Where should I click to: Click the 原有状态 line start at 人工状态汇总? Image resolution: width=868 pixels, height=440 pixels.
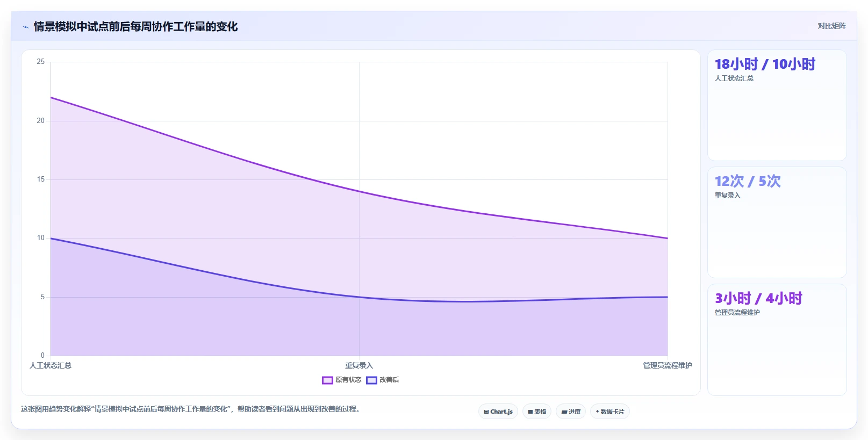pos(51,97)
